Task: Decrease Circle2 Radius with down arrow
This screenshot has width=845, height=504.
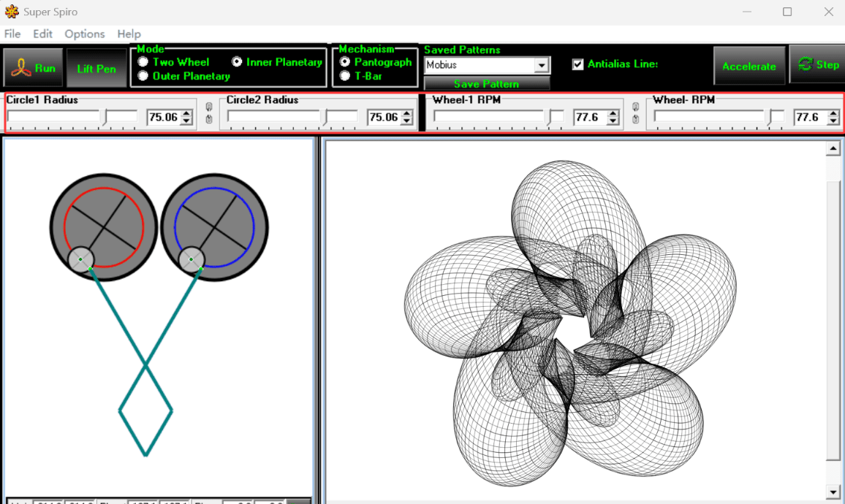Action: click(407, 121)
